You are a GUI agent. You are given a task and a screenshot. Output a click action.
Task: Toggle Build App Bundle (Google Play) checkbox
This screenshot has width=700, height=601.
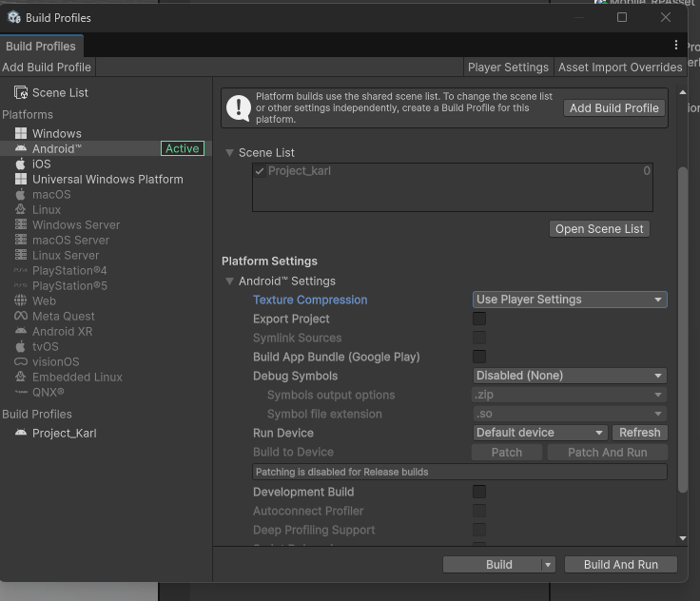479,357
